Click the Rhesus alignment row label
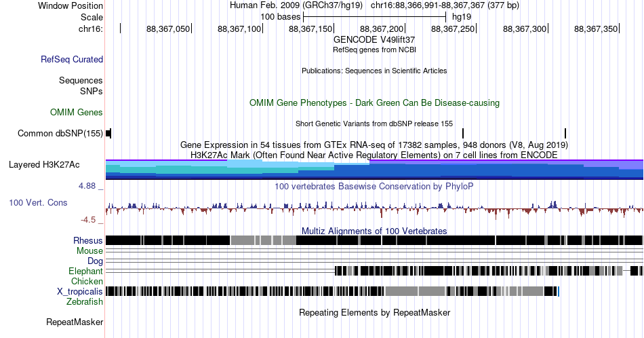 tap(88, 240)
